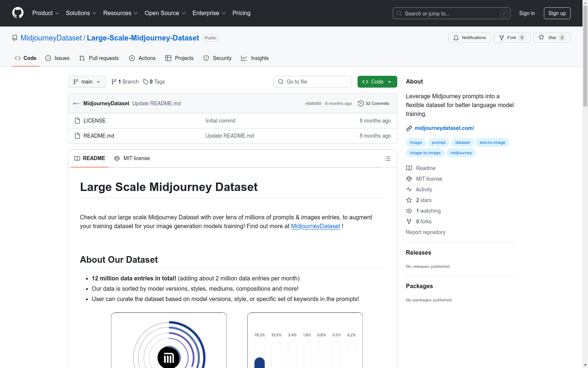Click the GitHub logo icon
The image size is (588, 368).
[18, 13]
